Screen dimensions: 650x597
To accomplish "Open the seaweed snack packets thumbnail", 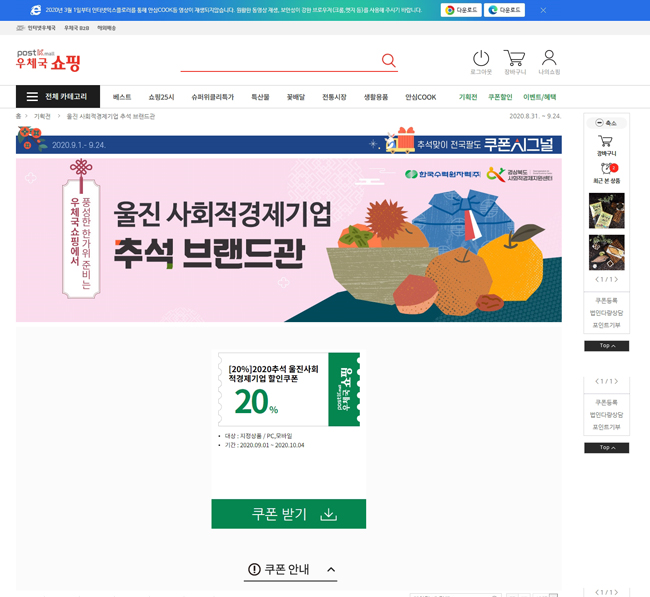I will pos(606,211).
